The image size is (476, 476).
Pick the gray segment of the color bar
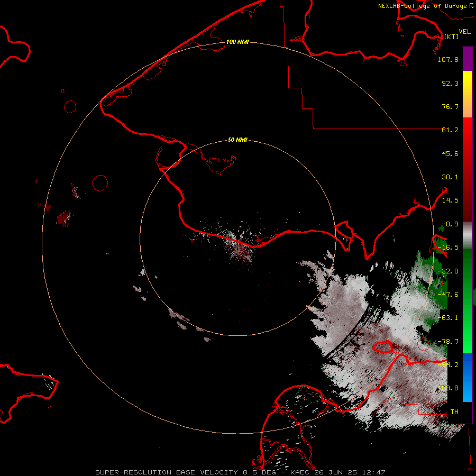coord(467,235)
